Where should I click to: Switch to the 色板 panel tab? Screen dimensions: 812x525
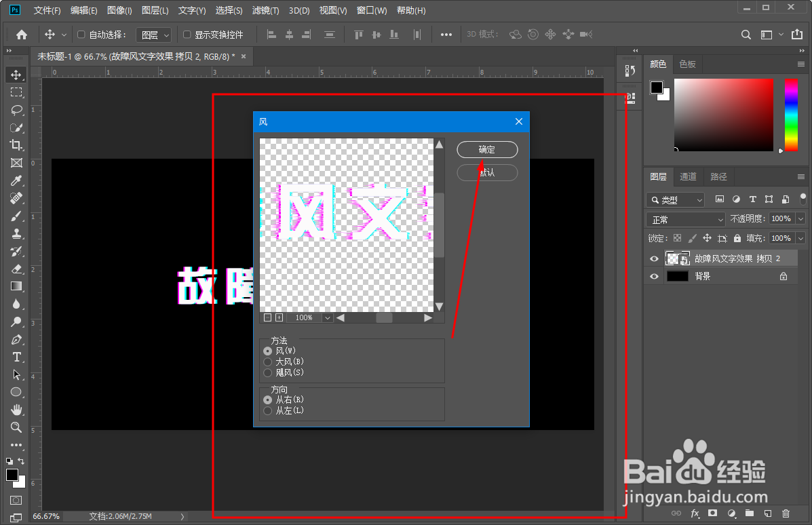tap(687, 64)
